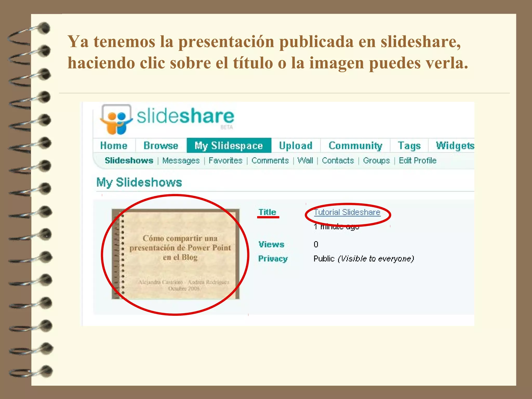Image resolution: width=532 pixels, height=399 pixels.
Task: Open the Messages submenu link
Action: (181, 161)
